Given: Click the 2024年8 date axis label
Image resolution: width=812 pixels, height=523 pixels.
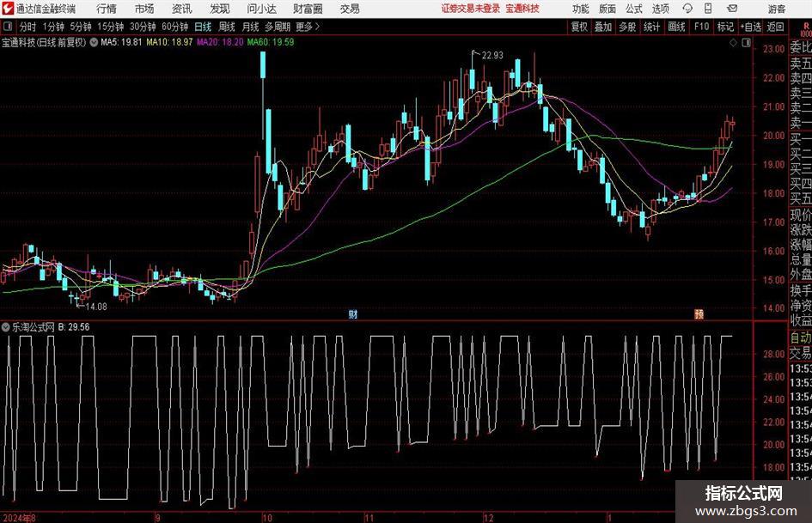Looking at the screenshot, I should [19, 517].
